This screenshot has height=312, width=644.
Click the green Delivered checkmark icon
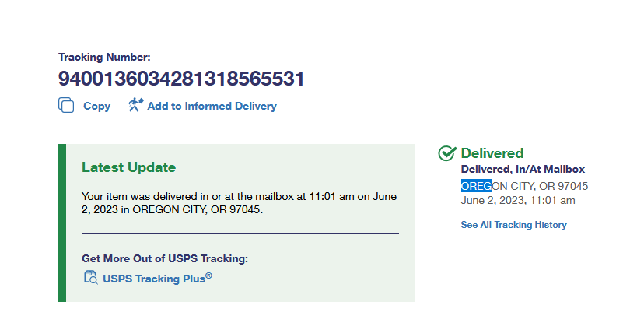pyautogui.click(x=446, y=153)
